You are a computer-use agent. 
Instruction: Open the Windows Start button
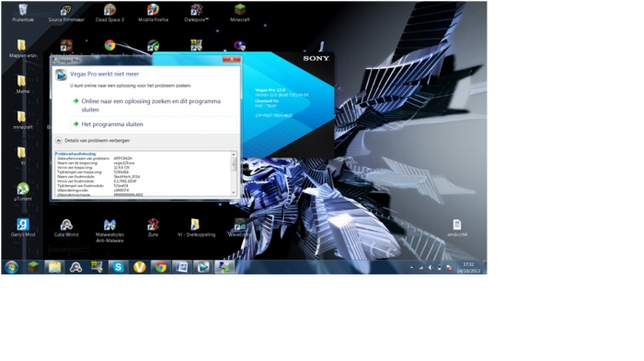click(11, 267)
